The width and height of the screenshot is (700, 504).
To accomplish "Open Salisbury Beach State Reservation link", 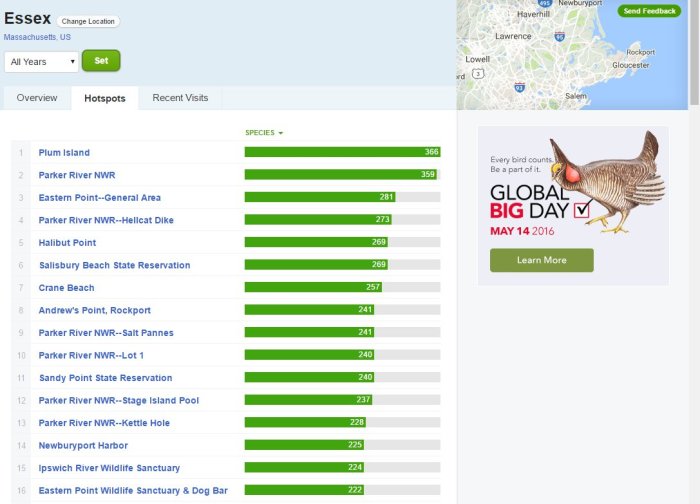I will [114, 265].
